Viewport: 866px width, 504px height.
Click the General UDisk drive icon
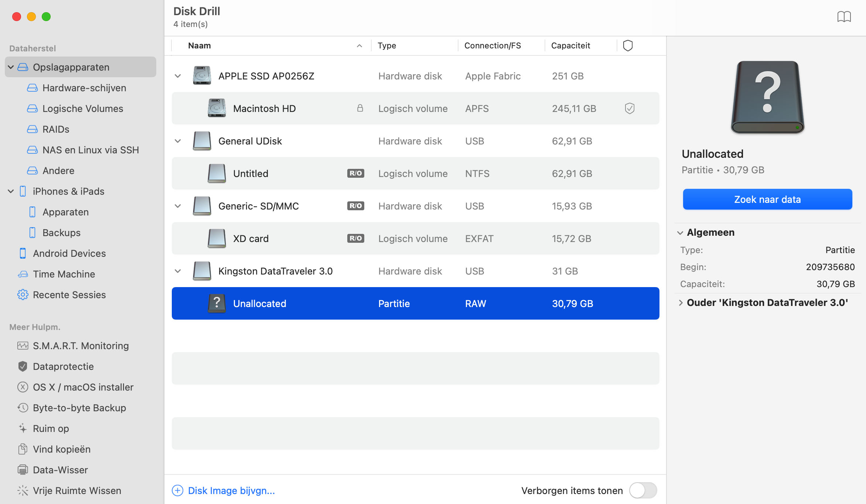202,141
